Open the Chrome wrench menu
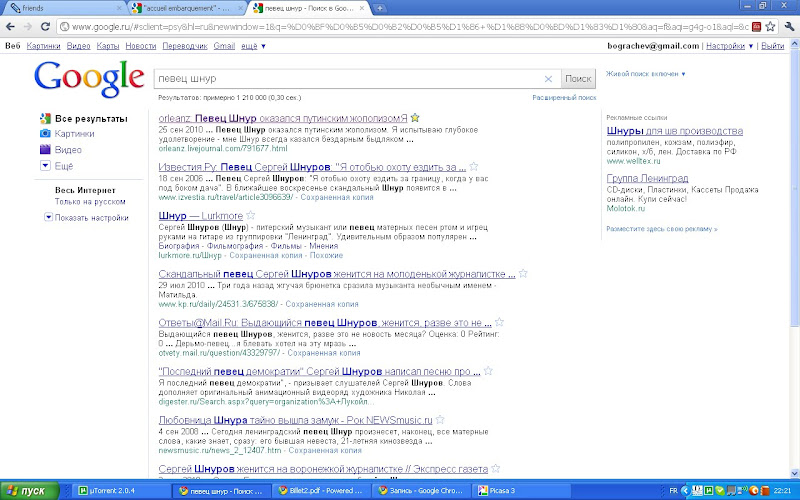This screenshot has height=500, width=800. click(789, 27)
